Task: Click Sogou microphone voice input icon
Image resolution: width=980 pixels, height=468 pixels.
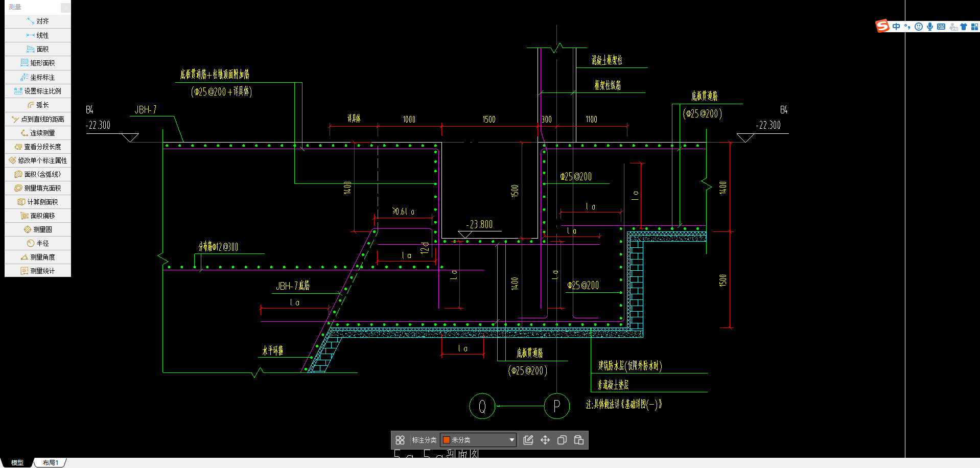Action: coord(930,27)
